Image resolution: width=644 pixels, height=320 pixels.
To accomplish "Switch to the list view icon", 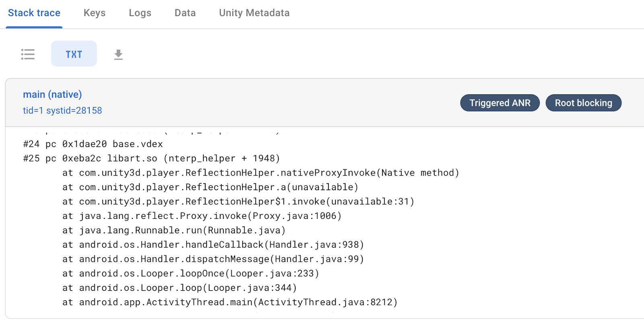I will (x=28, y=54).
